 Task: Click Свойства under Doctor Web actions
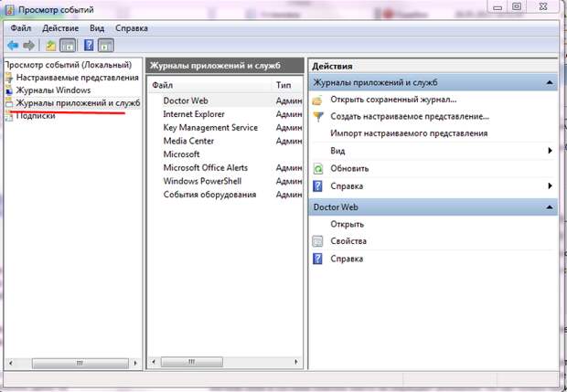point(348,241)
